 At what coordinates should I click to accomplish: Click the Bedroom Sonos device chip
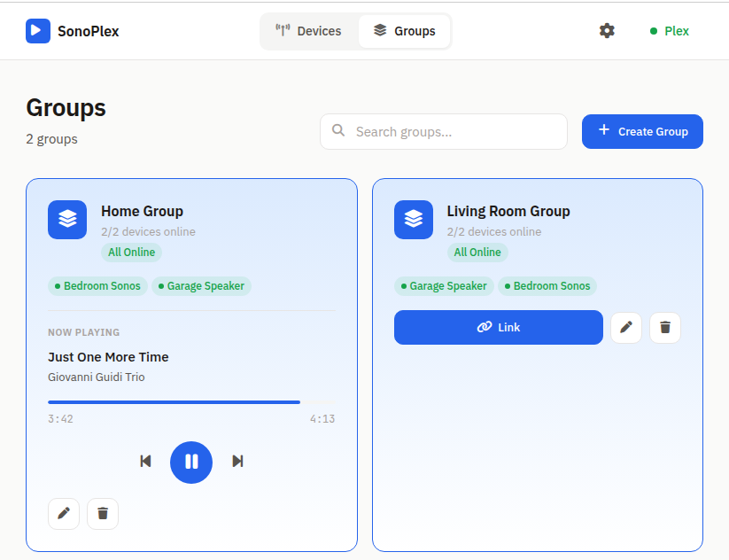pyautogui.click(x=97, y=285)
